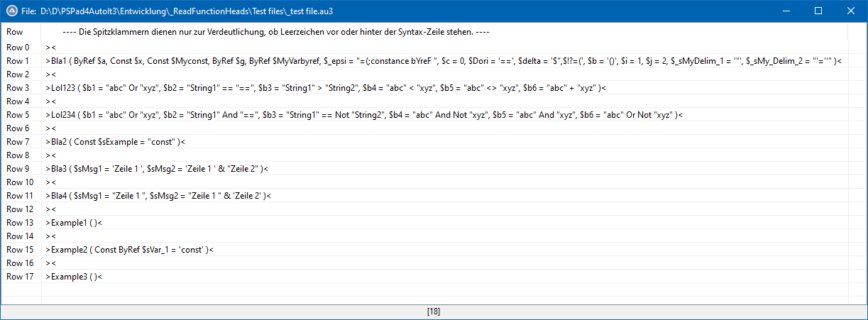Select the Bla3 function line
Viewport: 868px width, 320px height.
click(157, 169)
